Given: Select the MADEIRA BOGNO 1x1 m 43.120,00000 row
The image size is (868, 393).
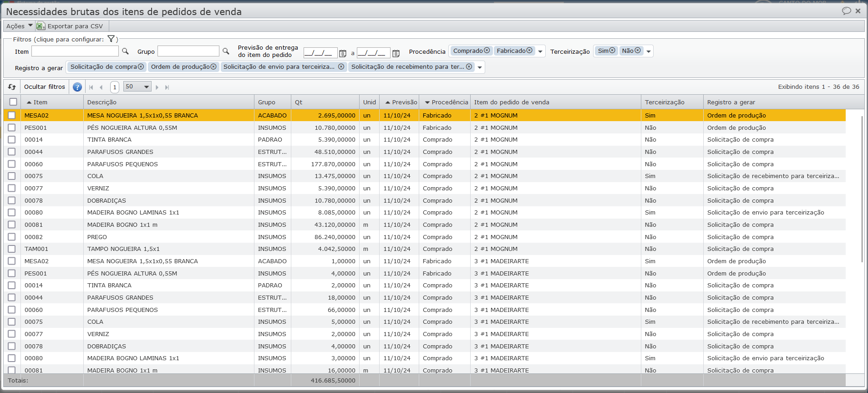Looking at the screenshot, I should (425, 225).
